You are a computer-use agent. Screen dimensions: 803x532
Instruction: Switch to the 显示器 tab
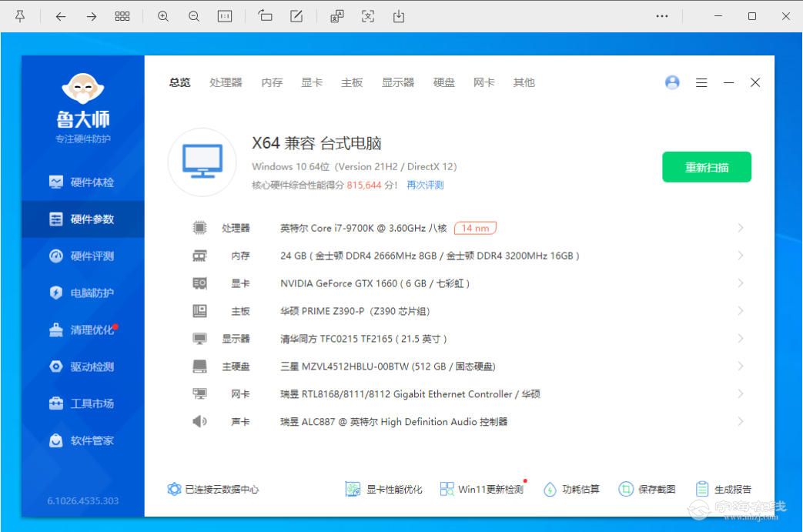[x=398, y=82]
